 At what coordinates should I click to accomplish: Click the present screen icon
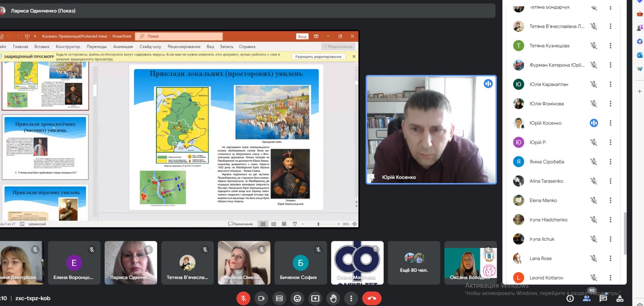[315, 298]
